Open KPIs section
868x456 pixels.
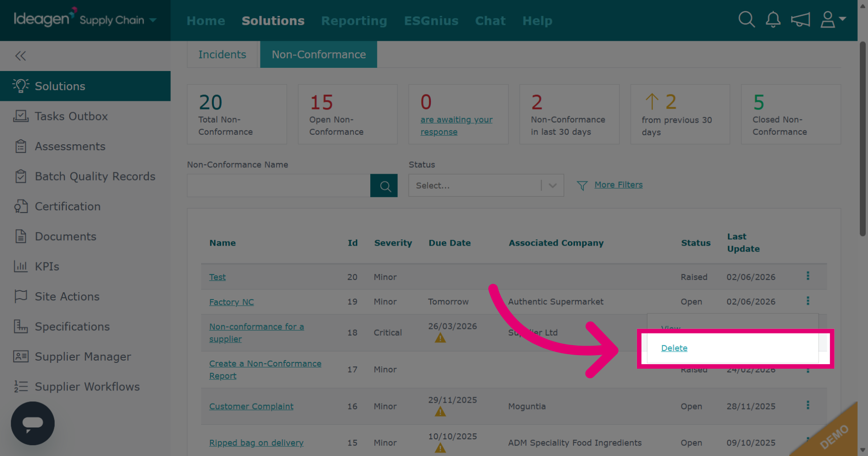point(85,266)
